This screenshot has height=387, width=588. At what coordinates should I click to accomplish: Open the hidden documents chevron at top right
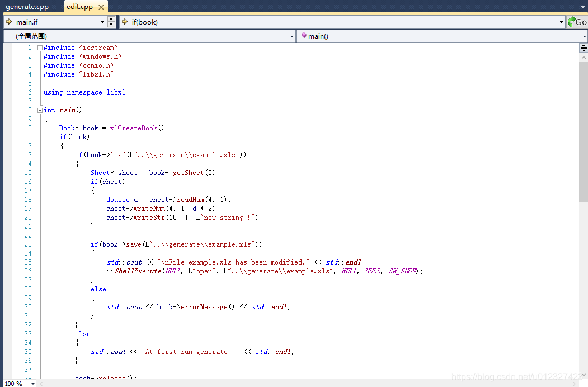[583, 7]
